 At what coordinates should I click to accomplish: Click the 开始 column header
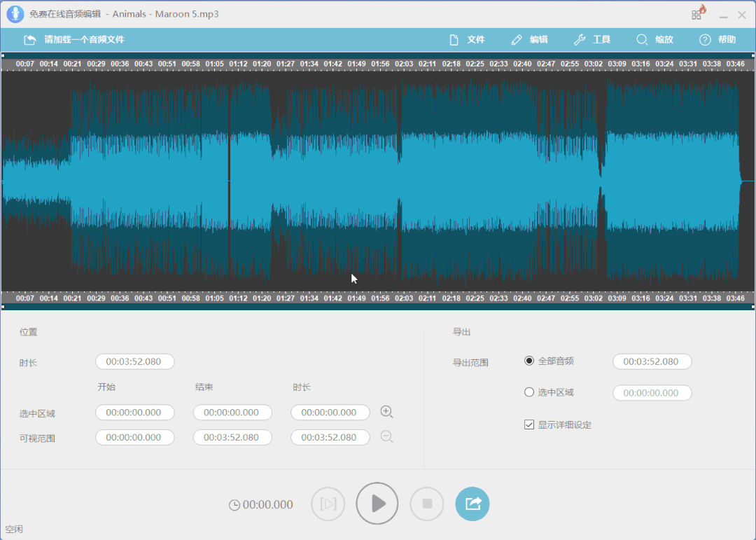click(106, 387)
